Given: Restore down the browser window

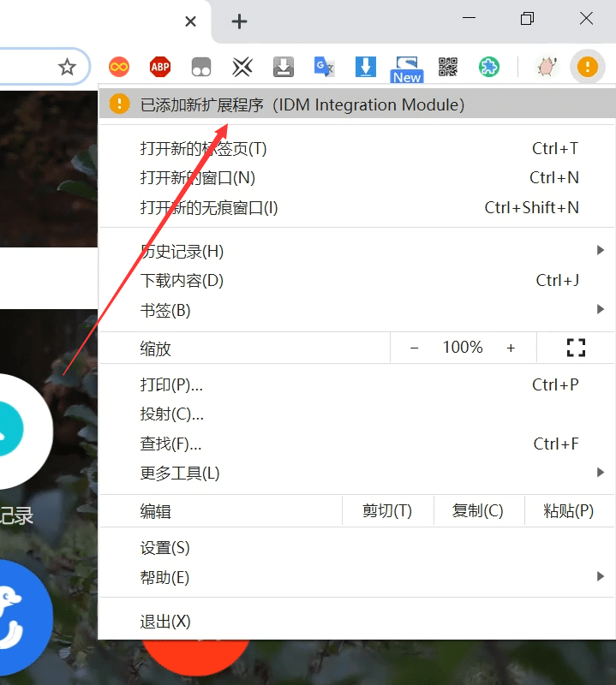Looking at the screenshot, I should point(527,18).
